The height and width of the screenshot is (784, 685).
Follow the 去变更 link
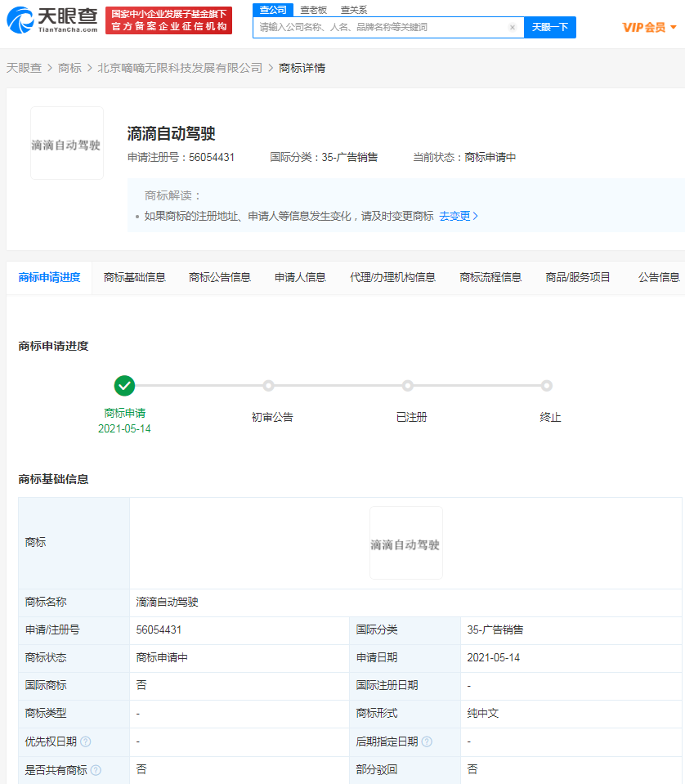457,216
